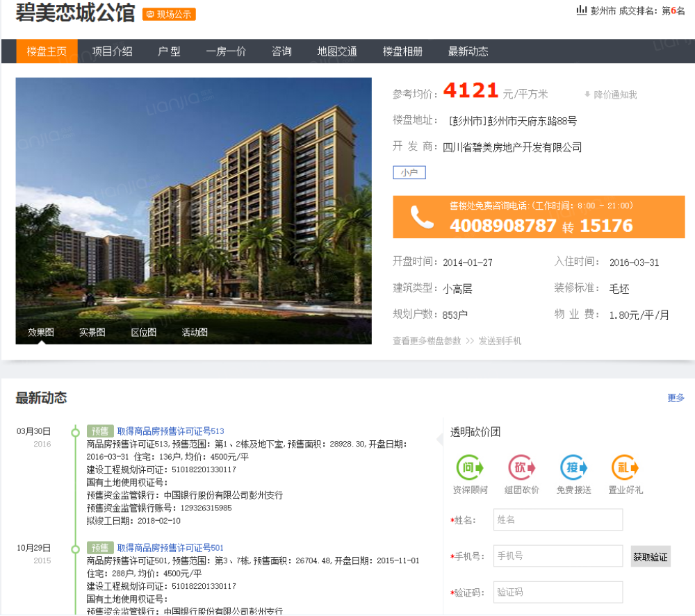Click building type value 小高层
Viewport: 695px width, 616px height.
click(457, 289)
